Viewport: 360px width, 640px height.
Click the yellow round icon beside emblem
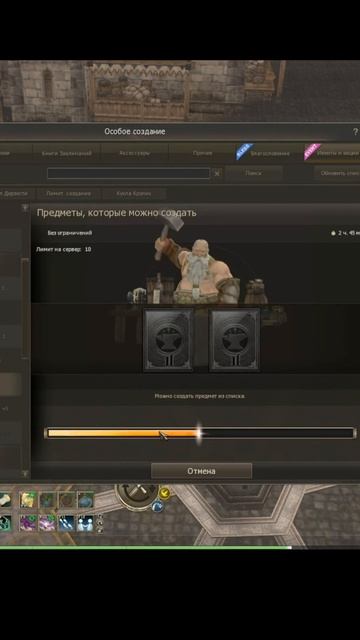164,493
